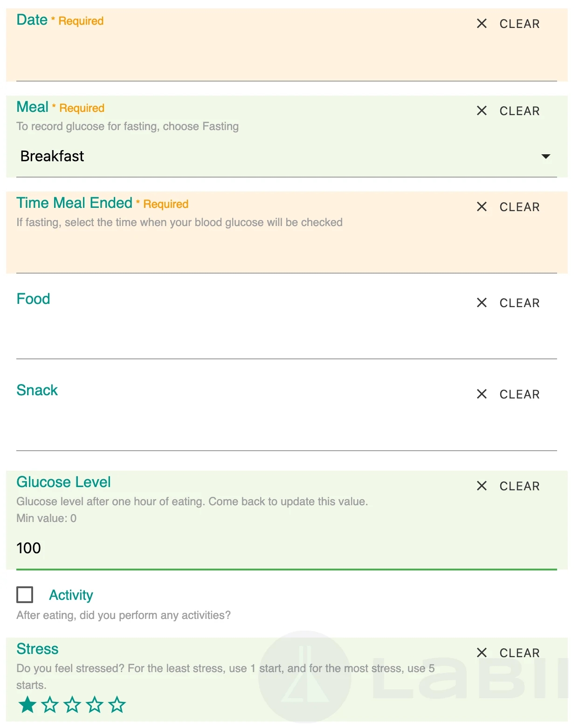This screenshot has height=728, width=579.
Task: Click the X icon in the Snack field
Action: (482, 394)
